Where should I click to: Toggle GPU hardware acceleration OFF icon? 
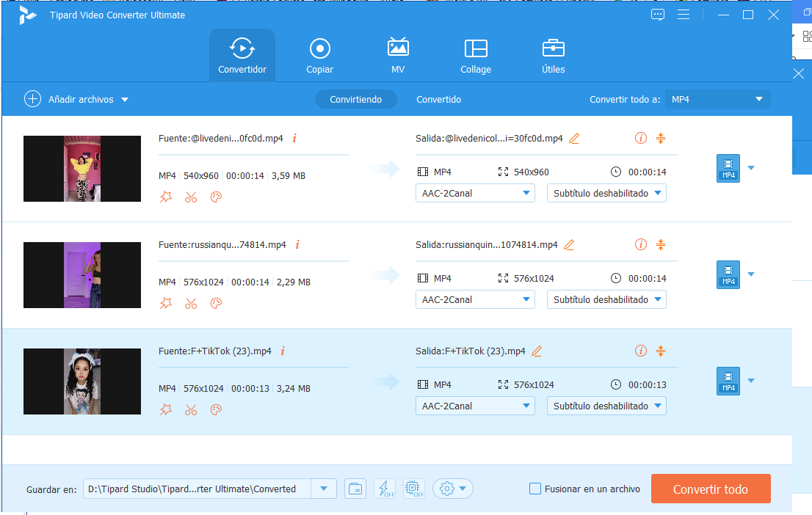(x=414, y=489)
